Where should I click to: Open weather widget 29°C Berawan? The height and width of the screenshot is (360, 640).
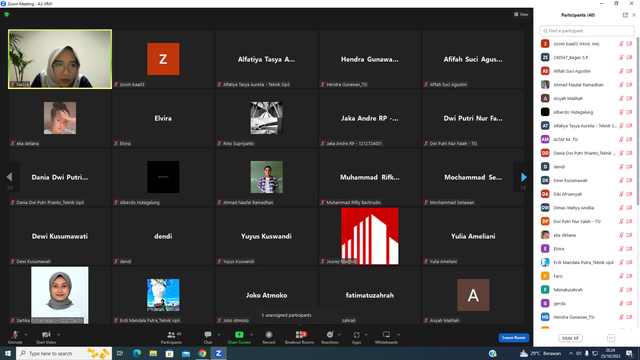(x=540, y=353)
